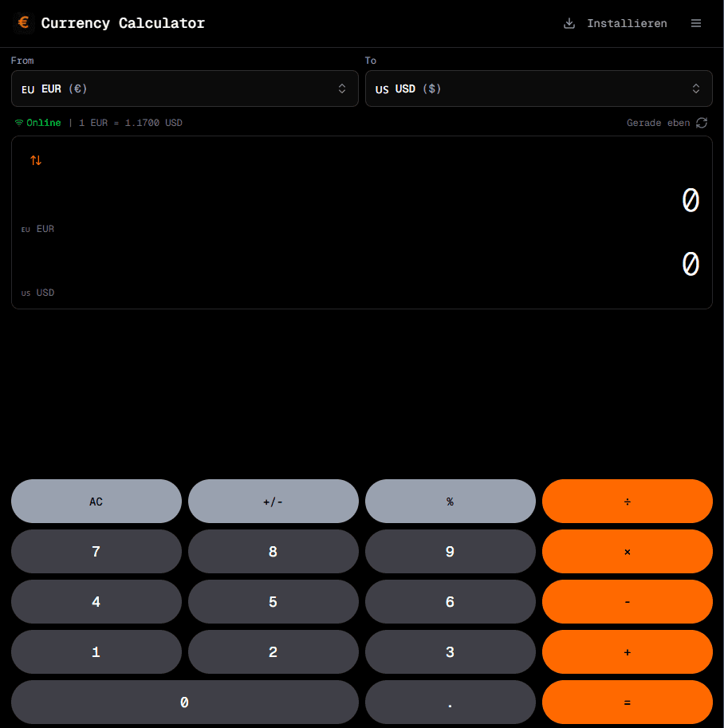Click the orange euro app logo
The width and height of the screenshot is (724, 728).
click(24, 23)
